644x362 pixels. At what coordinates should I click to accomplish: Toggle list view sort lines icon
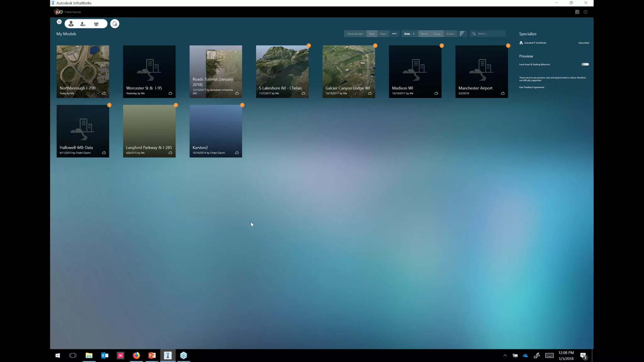pyautogui.click(x=462, y=34)
